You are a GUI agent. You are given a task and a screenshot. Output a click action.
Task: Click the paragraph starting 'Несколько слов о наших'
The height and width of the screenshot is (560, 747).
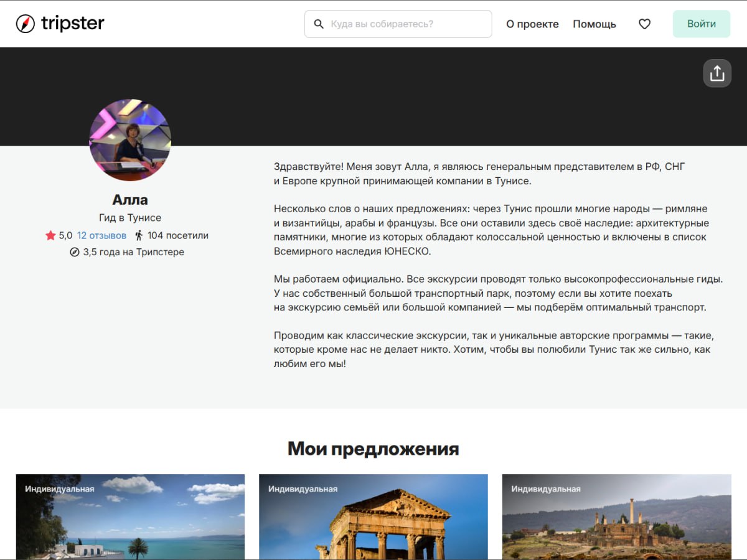[x=492, y=230]
